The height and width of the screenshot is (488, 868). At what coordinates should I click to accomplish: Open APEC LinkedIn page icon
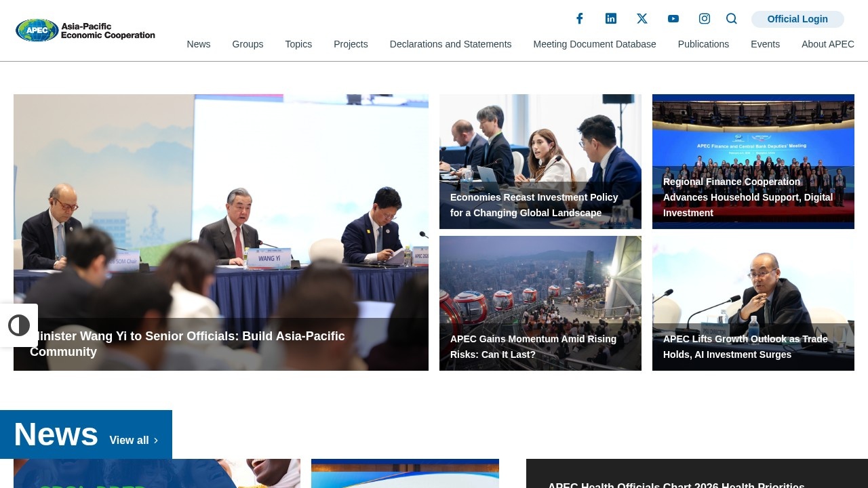click(x=611, y=19)
